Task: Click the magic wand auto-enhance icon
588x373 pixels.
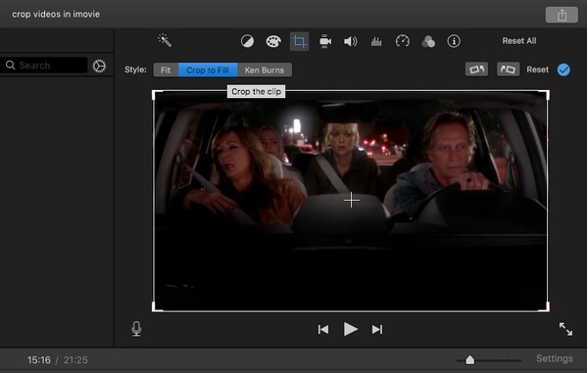Action: [165, 40]
